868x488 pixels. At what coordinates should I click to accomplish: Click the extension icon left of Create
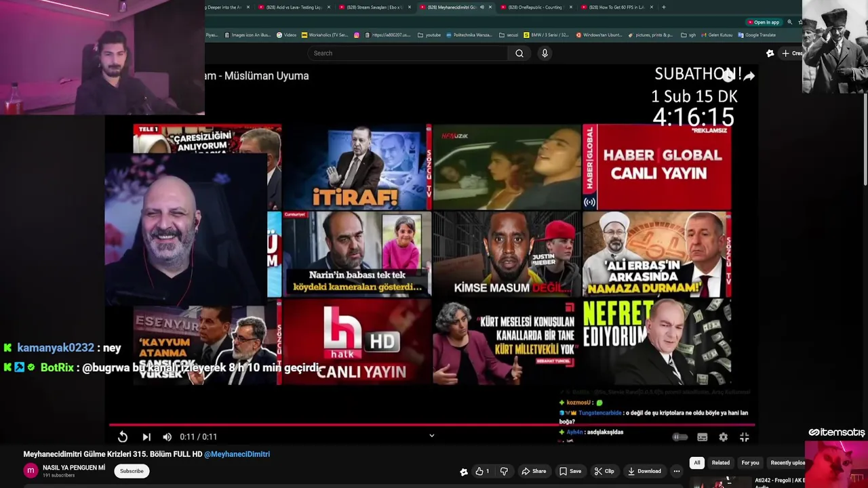(x=770, y=53)
